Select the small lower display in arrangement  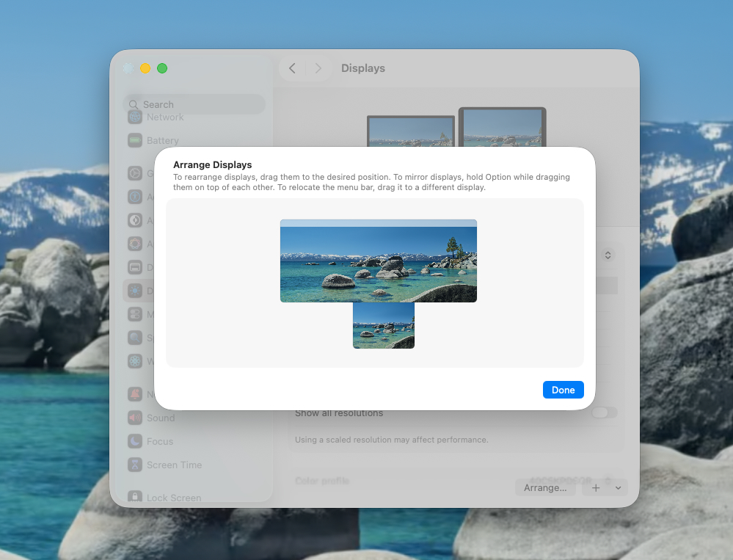[383, 325]
